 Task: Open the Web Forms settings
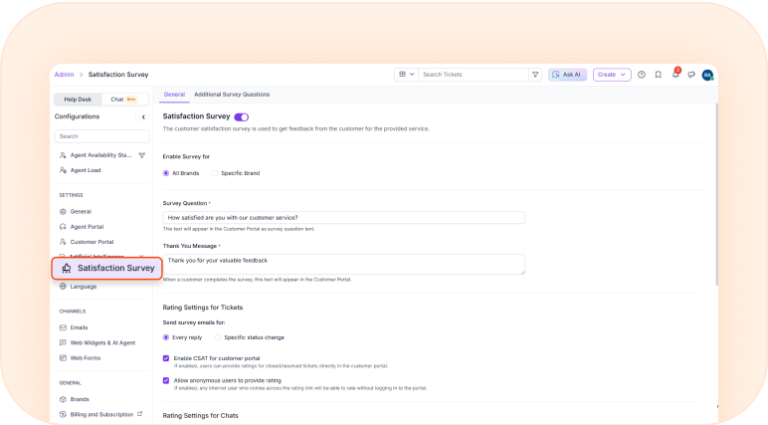[85, 358]
